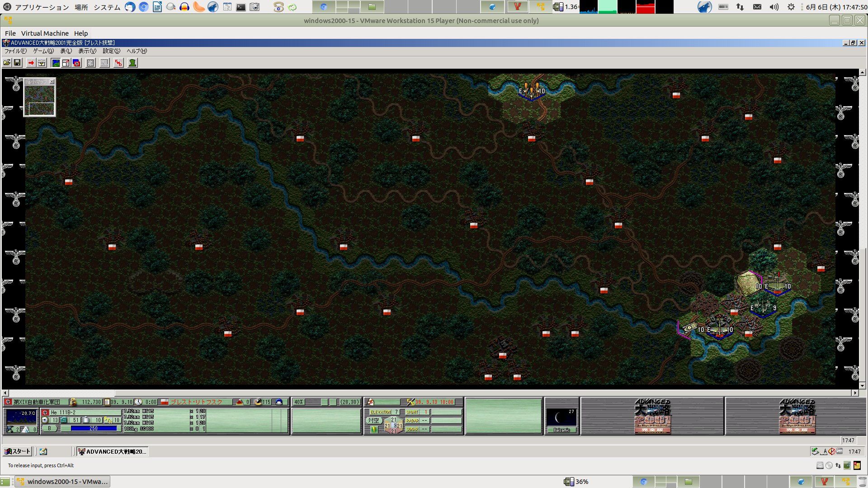Click the red arrow toolbar icon
This screenshot has height=488, width=868.
tap(31, 63)
